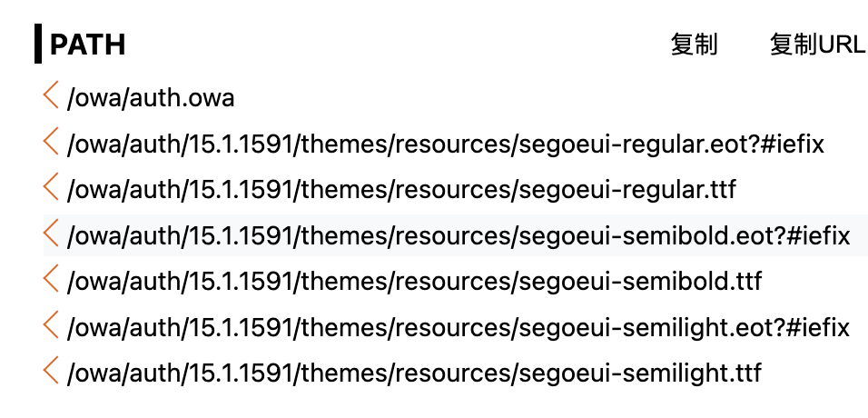This screenshot has height=418, width=868.
Task: Select the segoeui-semilight.eot?#iefix path
Action: 458,327
